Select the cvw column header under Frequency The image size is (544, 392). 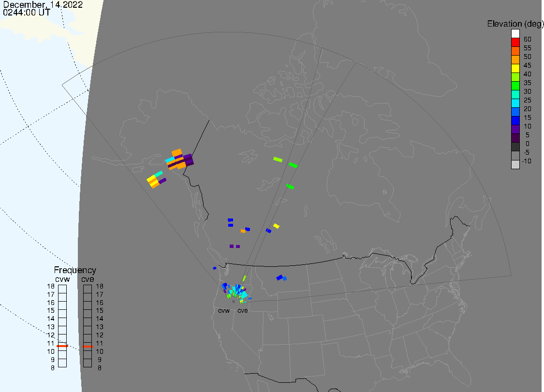click(62, 279)
